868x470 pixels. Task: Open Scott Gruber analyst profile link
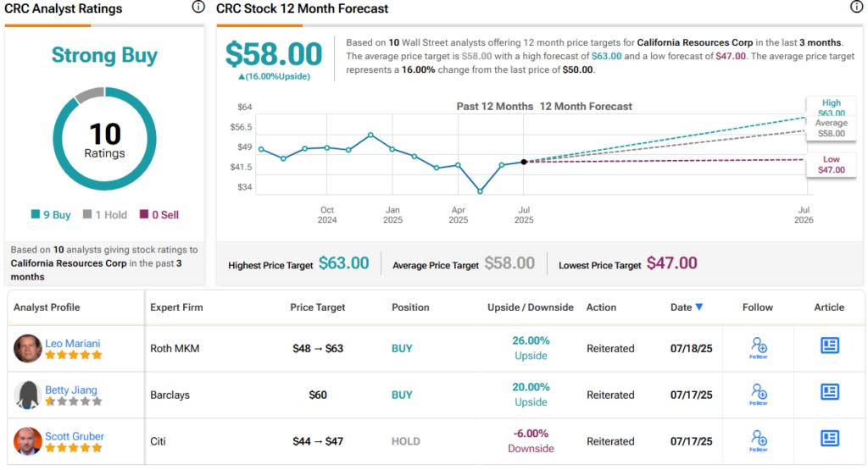pyautogui.click(x=75, y=436)
